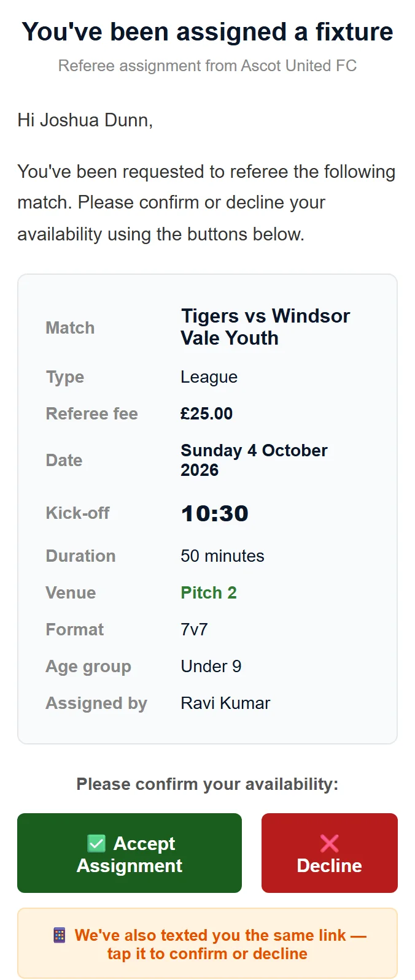Click the 7v7 format value

pos(195,629)
